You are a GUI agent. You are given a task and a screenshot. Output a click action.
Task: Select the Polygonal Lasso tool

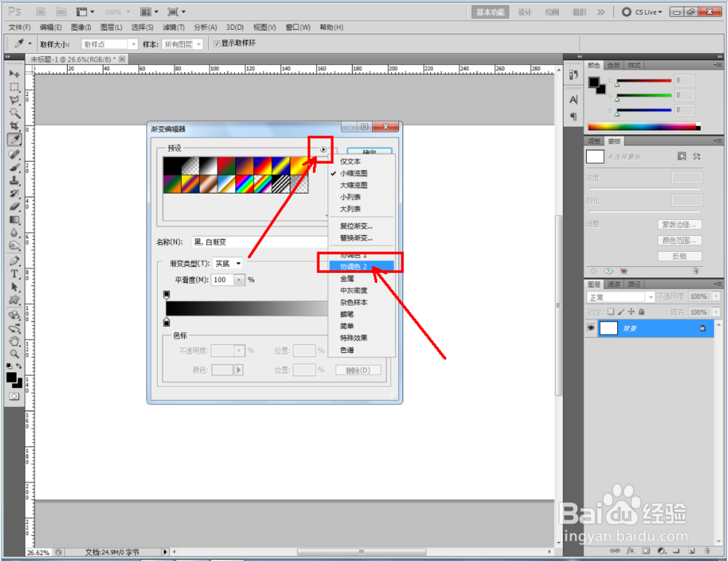pos(15,100)
